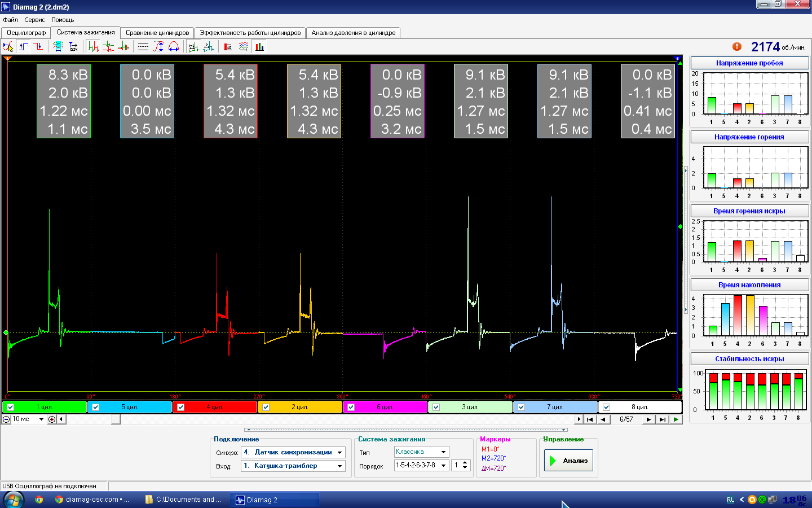Uncheck the 8 цил. checkbox
Screen dimensions: 812x508
pyautogui.click(x=606, y=407)
